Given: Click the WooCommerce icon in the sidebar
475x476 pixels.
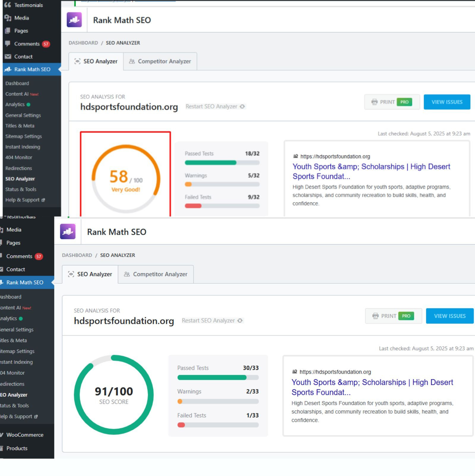Looking at the screenshot, I should tap(2, 435).
